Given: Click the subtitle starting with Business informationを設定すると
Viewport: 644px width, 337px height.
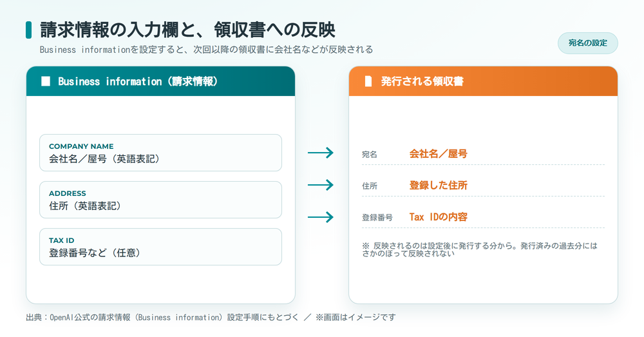Looking at the screenshot, I should coord(206,50).
